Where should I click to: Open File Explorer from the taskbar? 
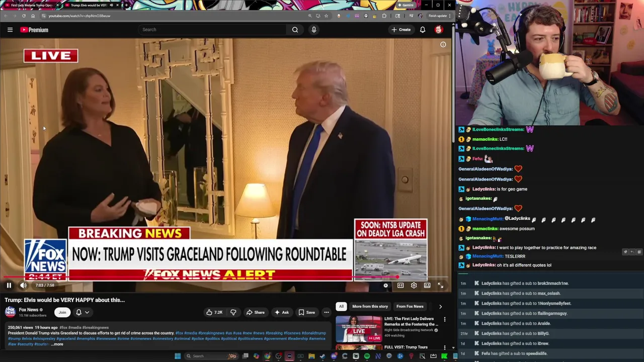click(311, 356)
